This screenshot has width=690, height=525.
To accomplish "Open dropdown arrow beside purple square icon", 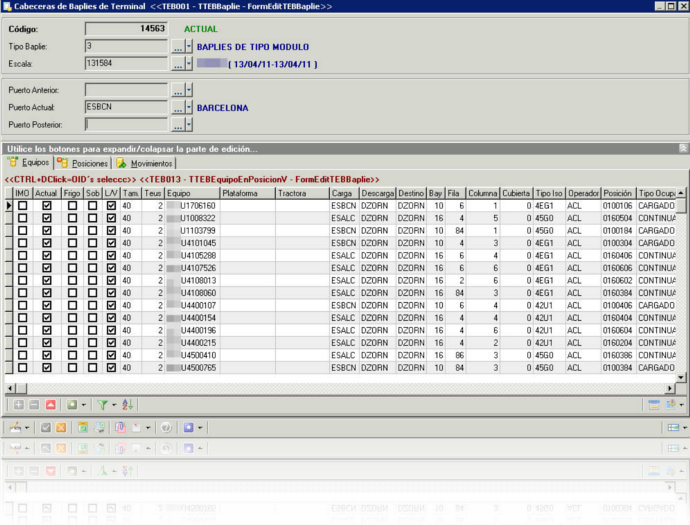I will [200, 427].
